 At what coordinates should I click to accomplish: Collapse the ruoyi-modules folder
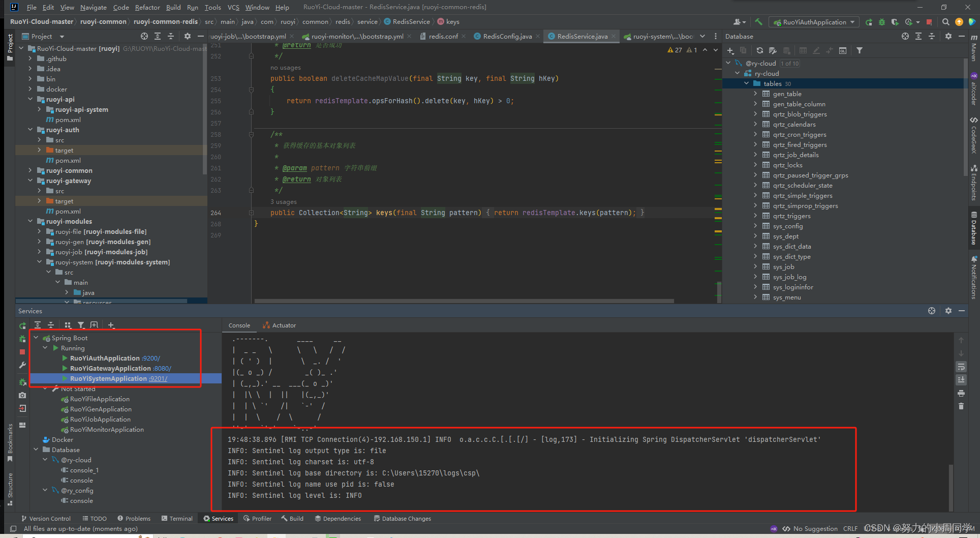tap(30, 221)
